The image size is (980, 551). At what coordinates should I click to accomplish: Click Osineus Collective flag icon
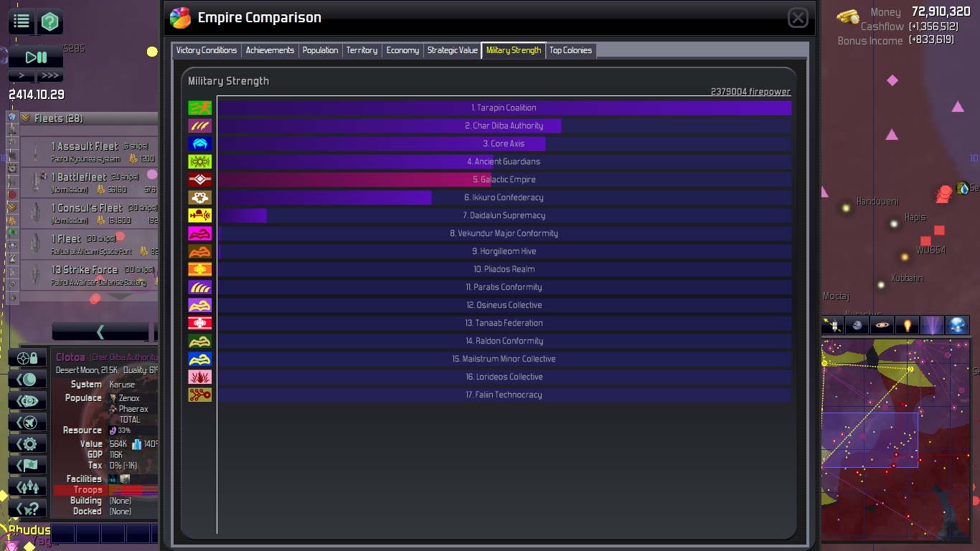click(199, 305)
